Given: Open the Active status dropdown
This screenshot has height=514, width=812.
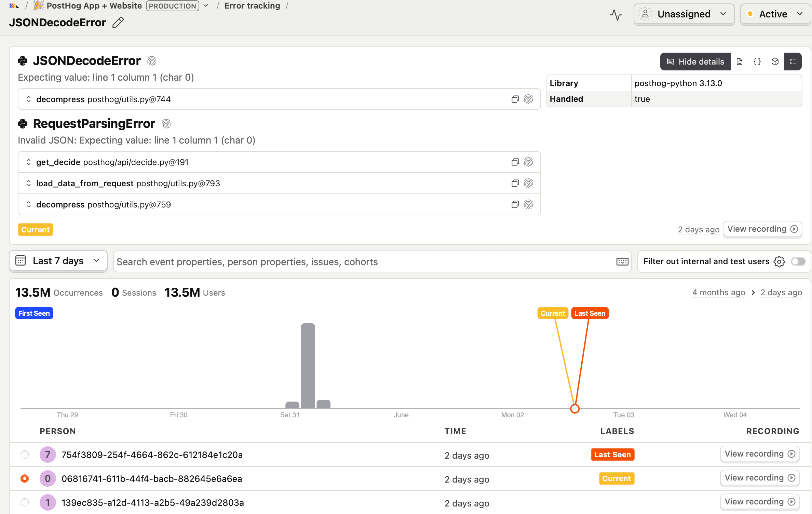Looking at the screenshot, I should (x=775, y=14).
